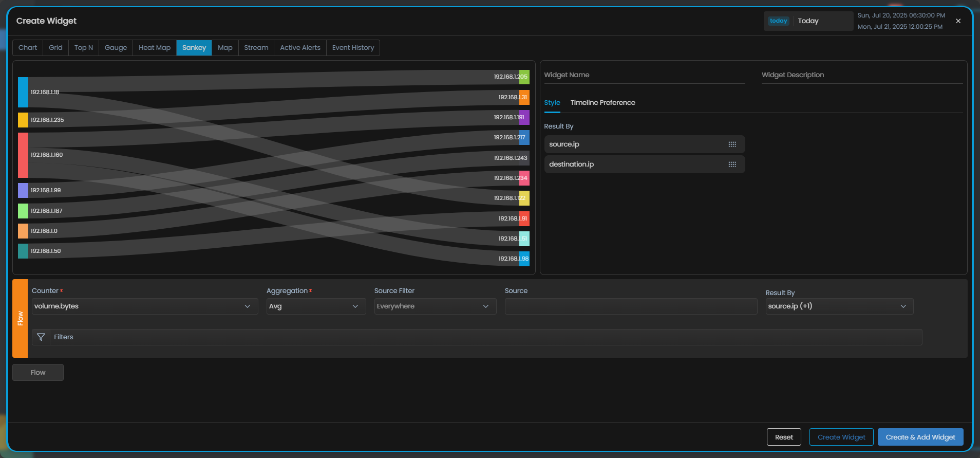Open the Aggregation Avg dropdown

click(316, 306)
